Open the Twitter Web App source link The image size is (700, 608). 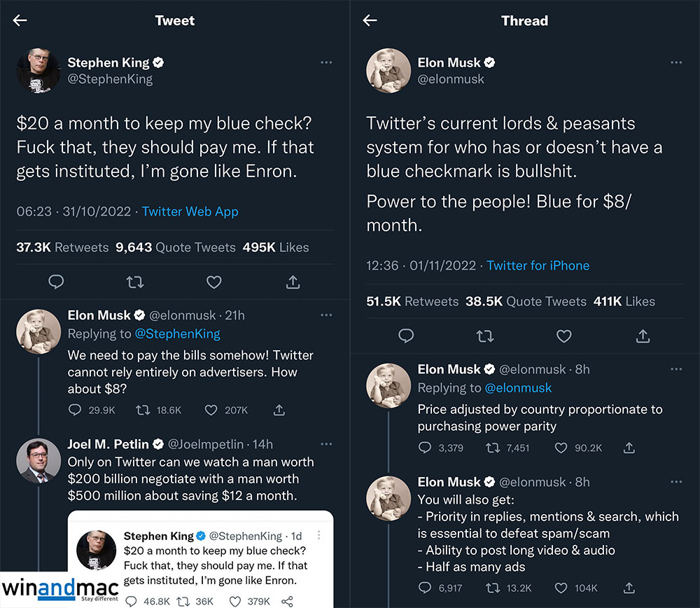coord(190,212)
